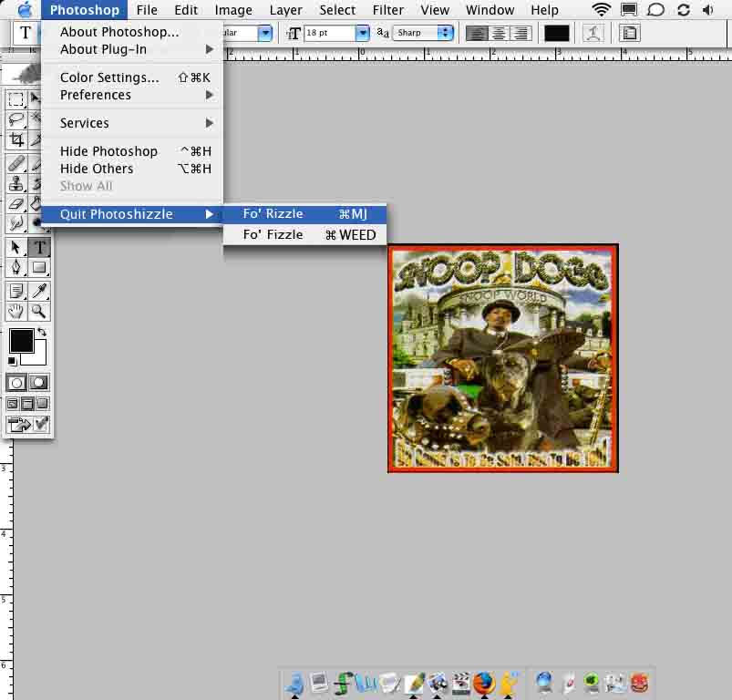Click the volume icon in menu bar
The height and width of the screenshot is (700, 732).
708,9
